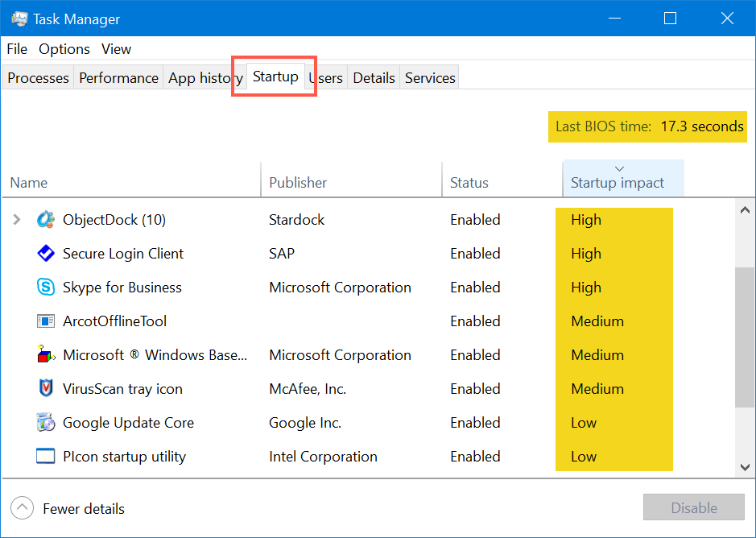The image size is (756, 538).
Task: Expand the ObjectDock startup group
Action: point(16,219)
